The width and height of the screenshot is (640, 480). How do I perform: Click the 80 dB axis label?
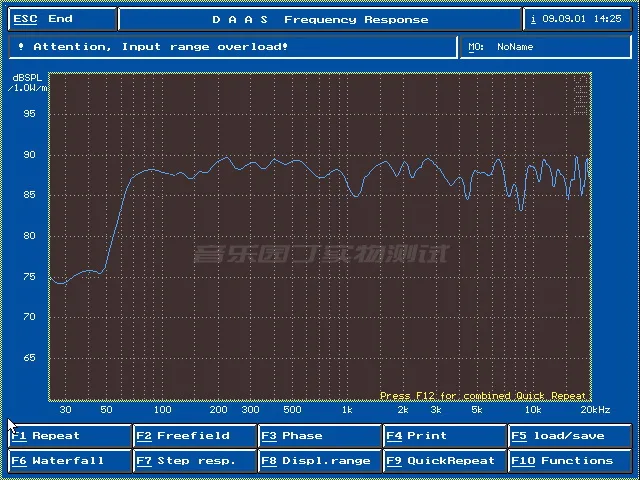29,236
